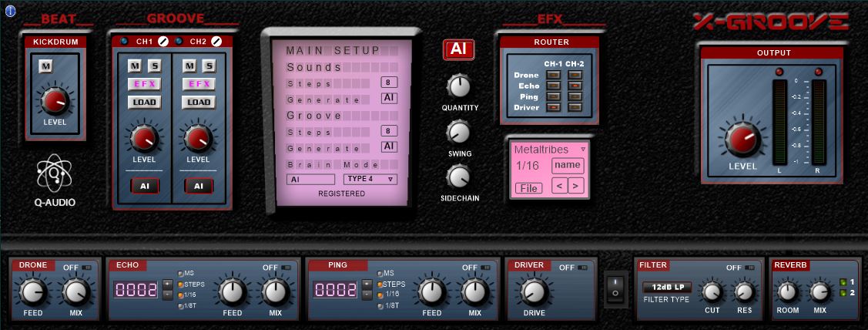The height and width of the screenshot is (330, 868).
Task: Click the red AI button above Quantity
Action: pos(457,49)
